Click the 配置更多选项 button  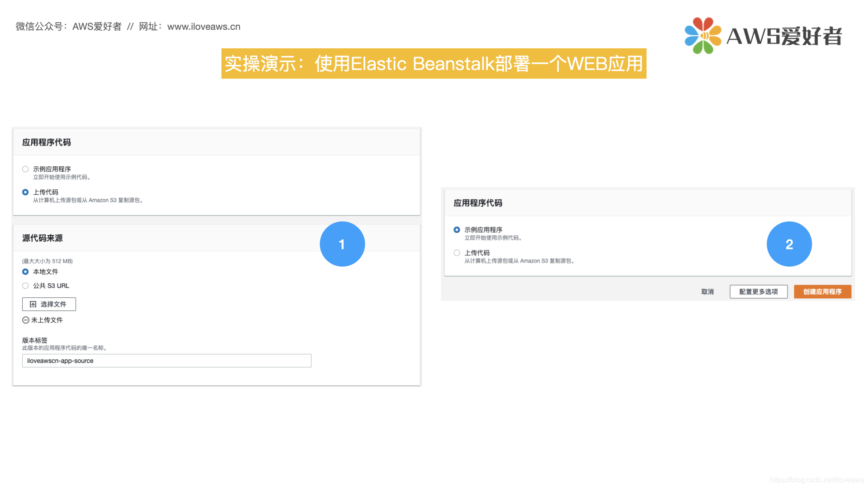tap(758, 292)
